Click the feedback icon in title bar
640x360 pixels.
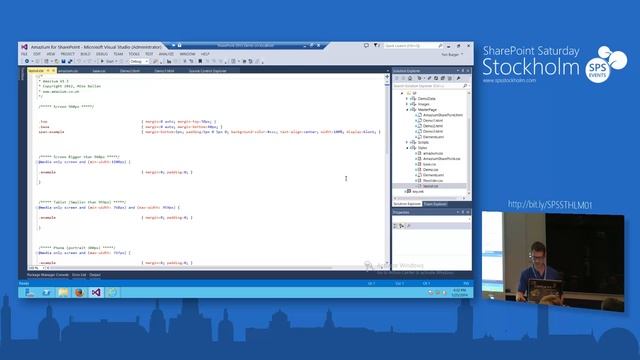tap(366, 46)
